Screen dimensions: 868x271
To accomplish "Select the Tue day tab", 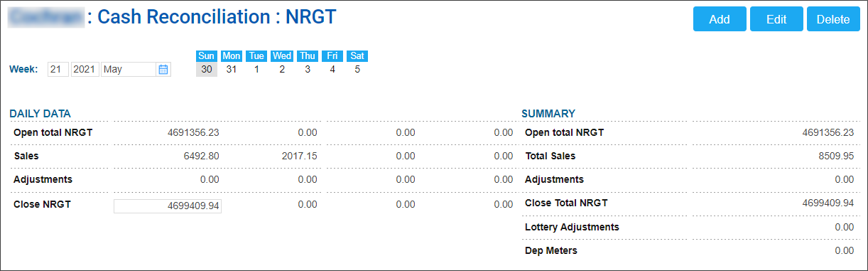I will click(257, 55).
